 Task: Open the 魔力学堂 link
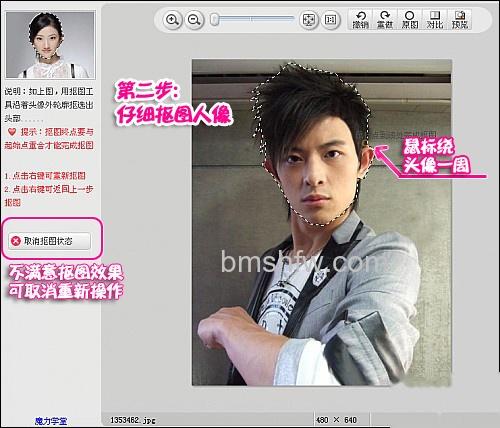coord(51,421)
